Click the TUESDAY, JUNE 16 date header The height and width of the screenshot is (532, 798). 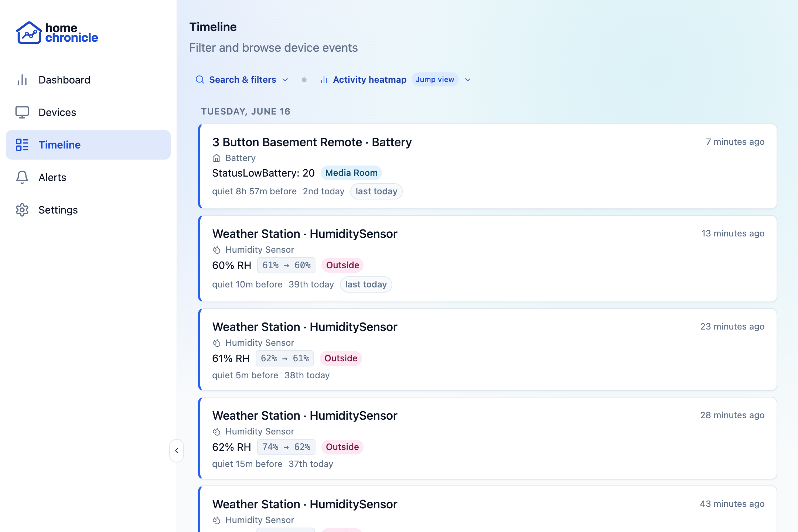(246, 112)
